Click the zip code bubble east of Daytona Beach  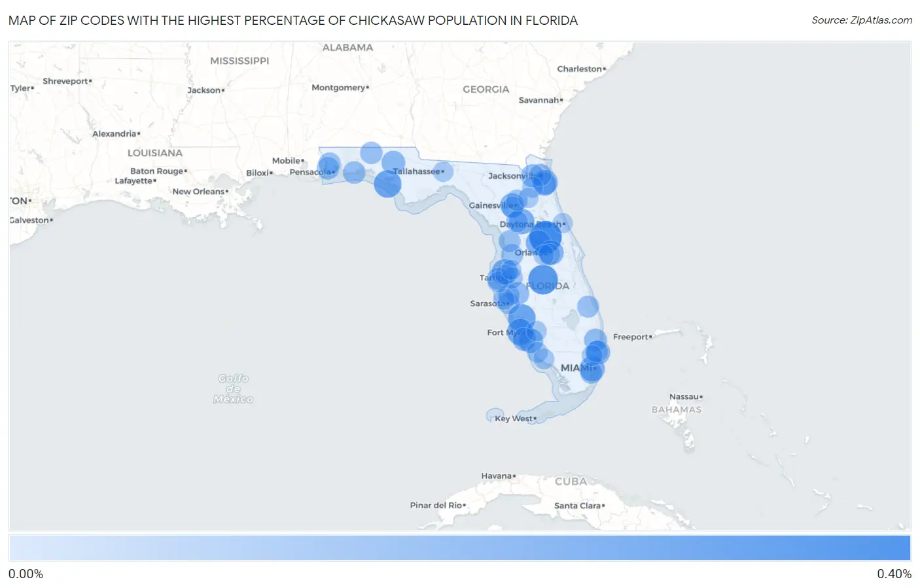[x=562, y=223]
